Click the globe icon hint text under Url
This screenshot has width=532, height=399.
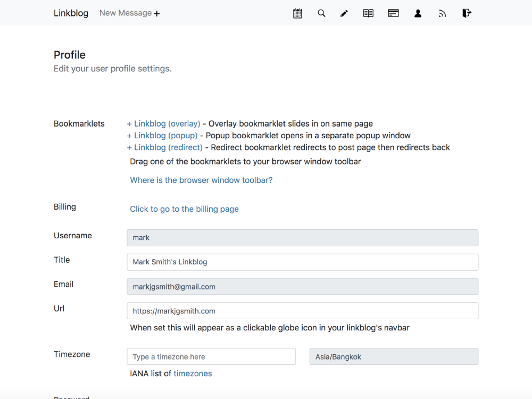tap(270, 328)
